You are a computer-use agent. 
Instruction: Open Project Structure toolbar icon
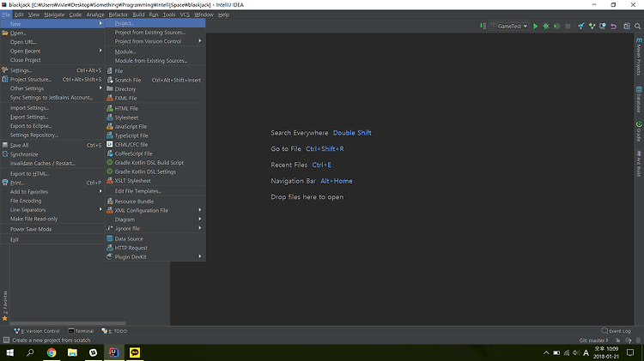627,27
